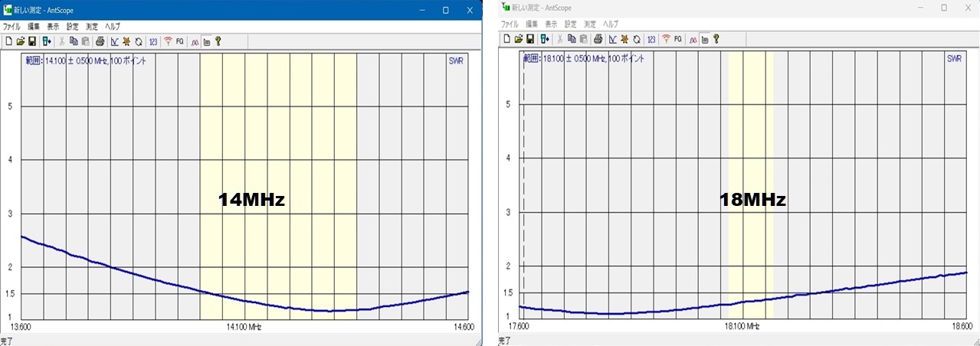980x346 pixels.
Task: Toggle the pressed list-view icon in 18MHz window
Action: [704, 38]
